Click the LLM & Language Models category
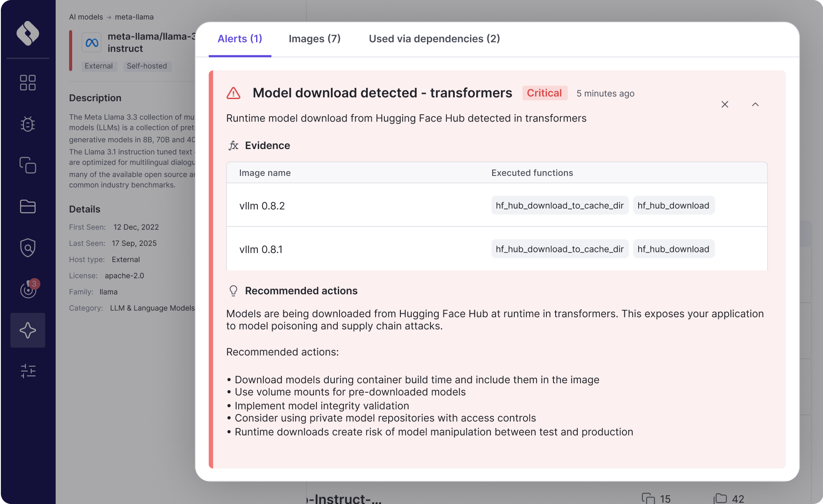The image size is (823, 504). [152, 308]
